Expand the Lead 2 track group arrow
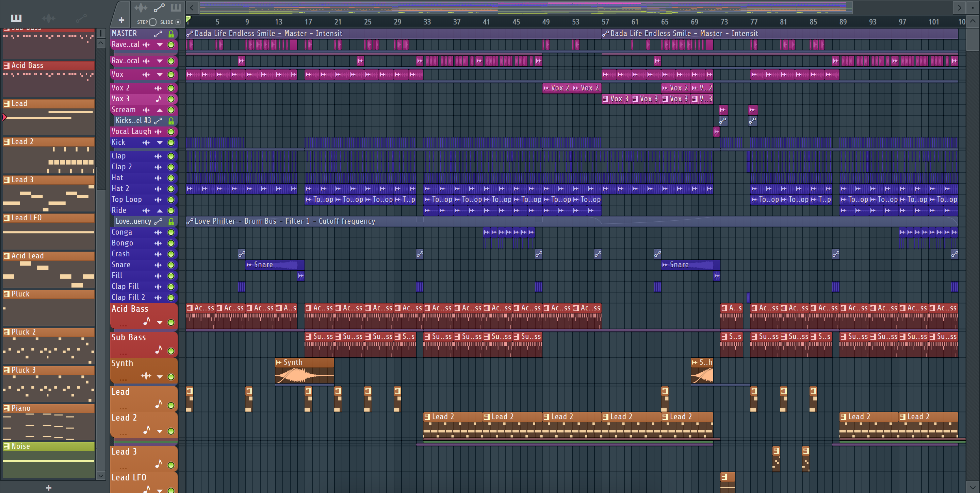The height and width of the screenshot is (493, 980). [x=160, y=431]
